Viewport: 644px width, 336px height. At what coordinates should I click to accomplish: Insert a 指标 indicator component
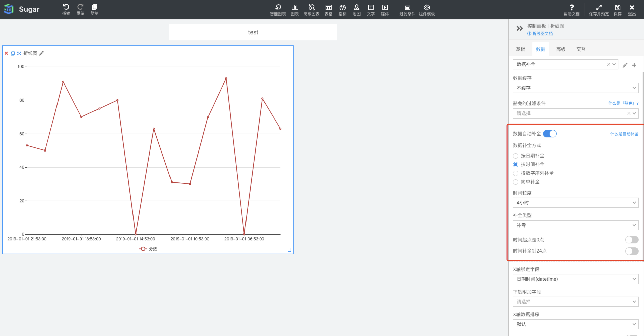pos(343,10)
